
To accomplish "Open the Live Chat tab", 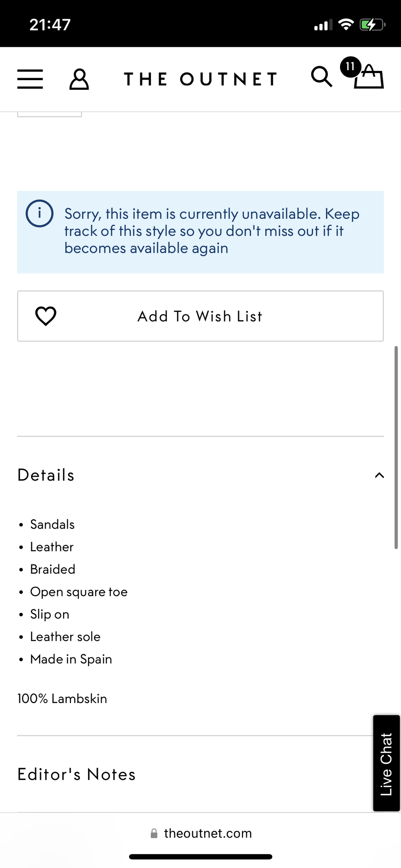I will click(386, 763).
